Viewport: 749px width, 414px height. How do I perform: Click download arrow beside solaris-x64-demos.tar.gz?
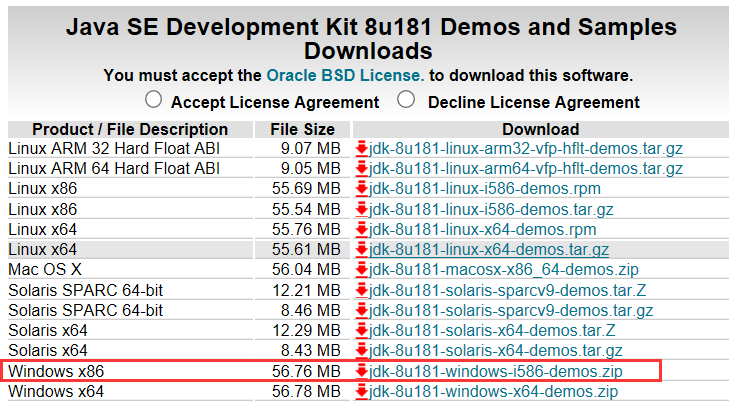tap(362, 350)
